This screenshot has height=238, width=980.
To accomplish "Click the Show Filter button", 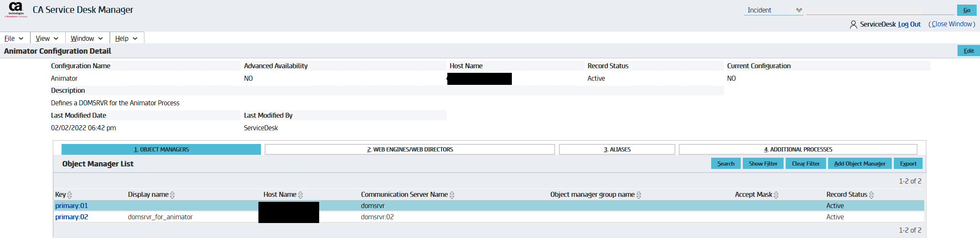I will (x=763, y=164).
